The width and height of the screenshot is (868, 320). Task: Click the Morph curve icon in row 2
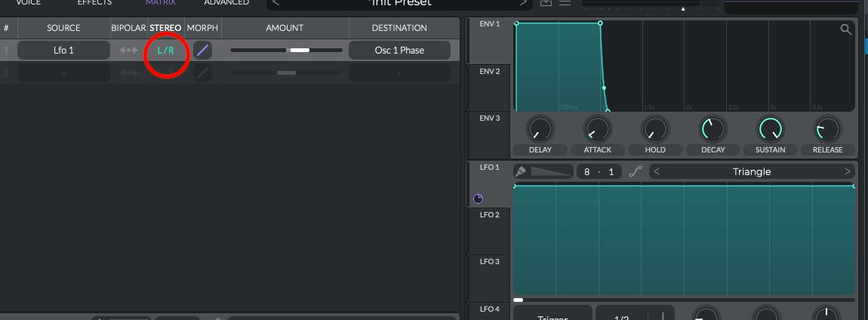203,72
